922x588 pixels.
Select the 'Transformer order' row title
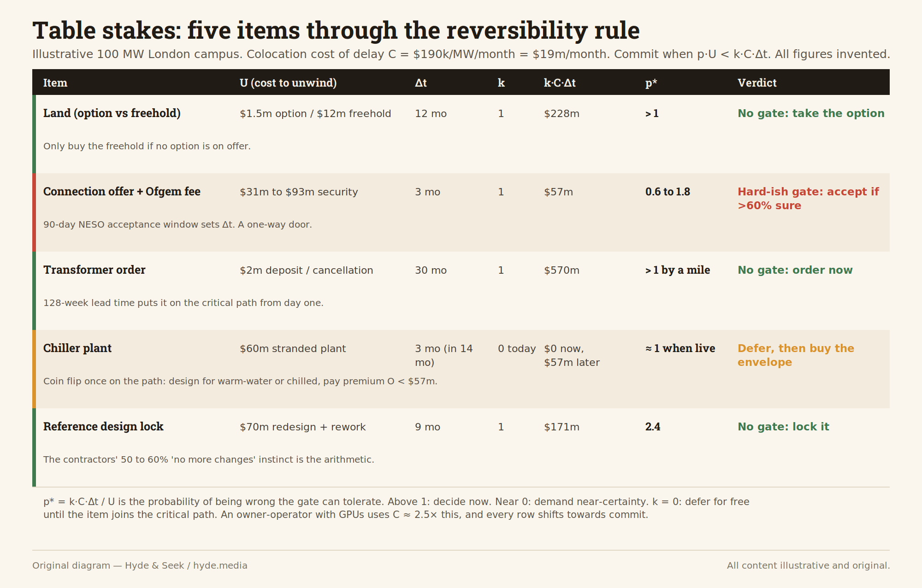[x=95, y=270]
